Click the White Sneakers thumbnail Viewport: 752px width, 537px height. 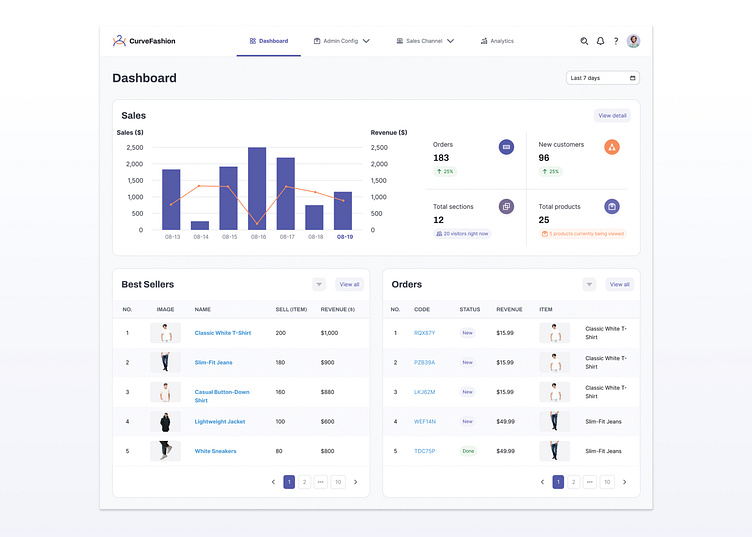click(165, 451)
